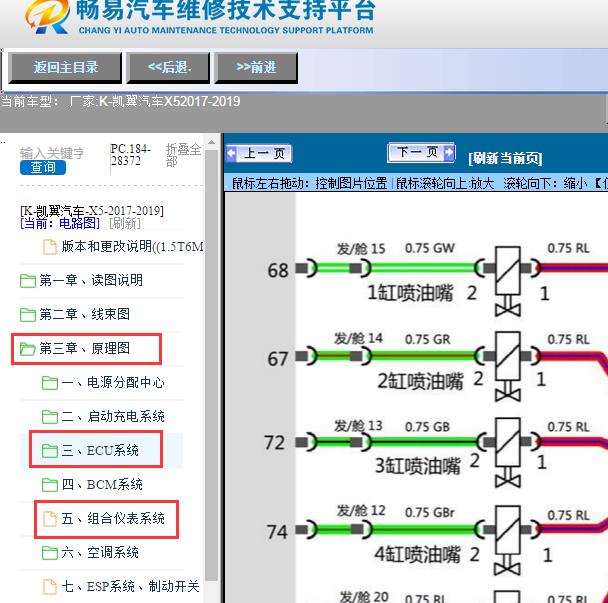
Task: Click the 发/舱 12 connector label
Action: click(x=361, y=511)
